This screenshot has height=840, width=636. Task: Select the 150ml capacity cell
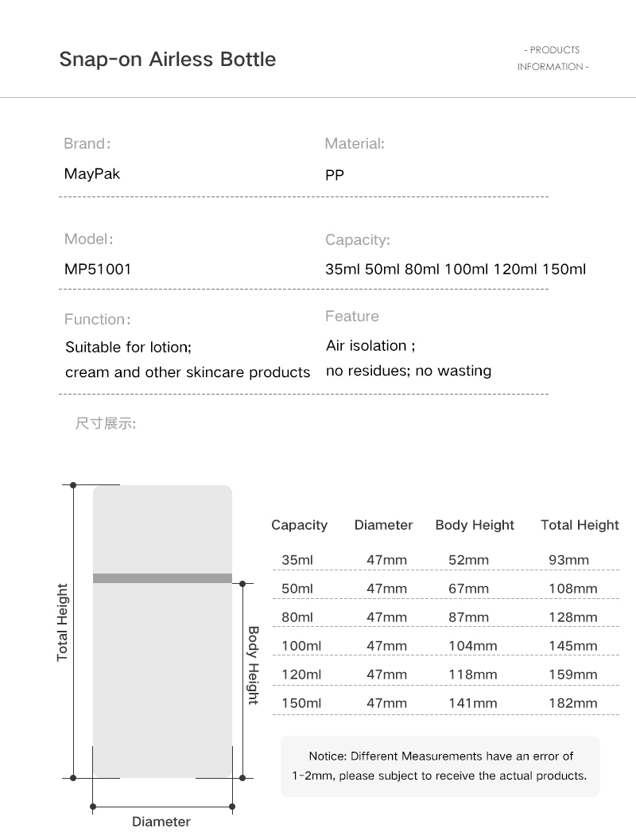[301, 703]
